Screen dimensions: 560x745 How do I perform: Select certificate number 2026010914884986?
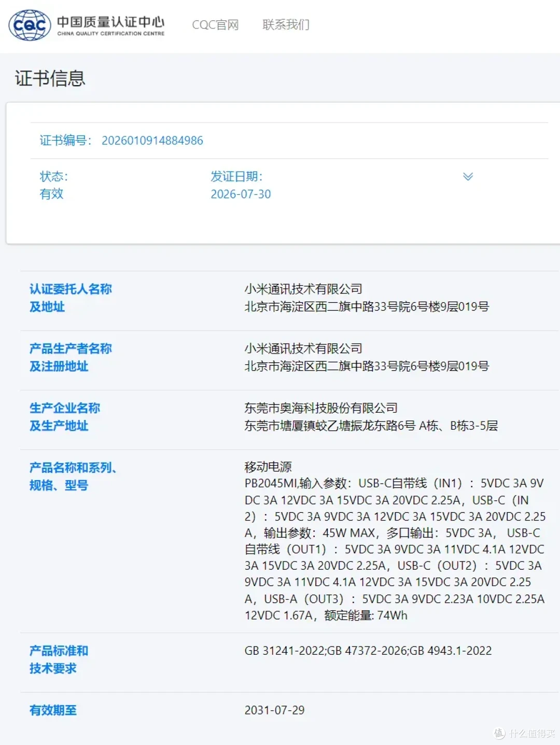[x=152, y=140]
